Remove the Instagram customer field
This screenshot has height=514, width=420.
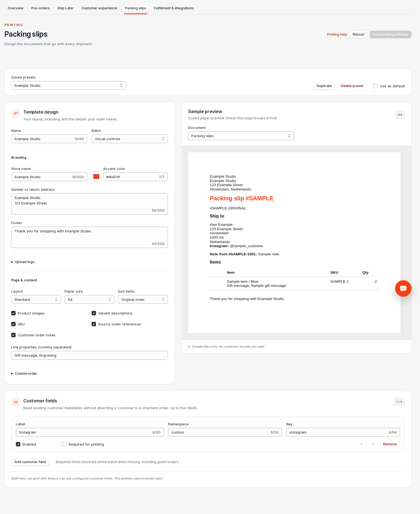390,444
